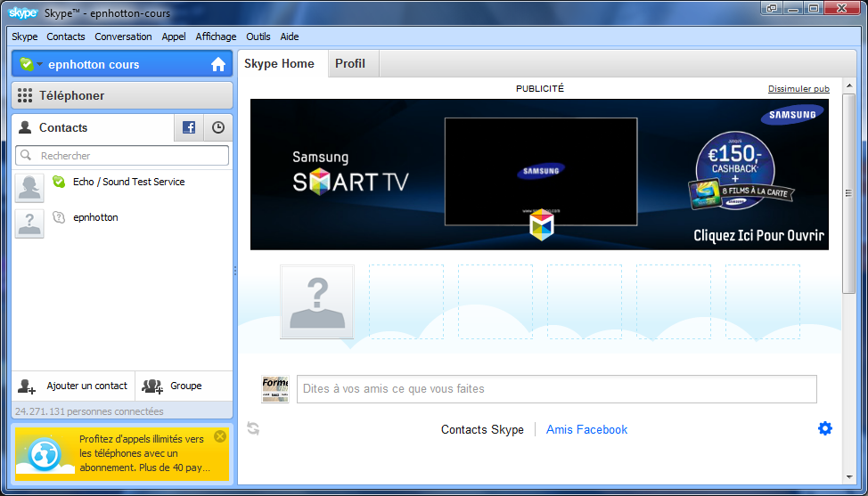The height and width of the screenshot is (496, 868).
Task: Refresh the feed with the refresh arrows icon
Action: point(253,428)
